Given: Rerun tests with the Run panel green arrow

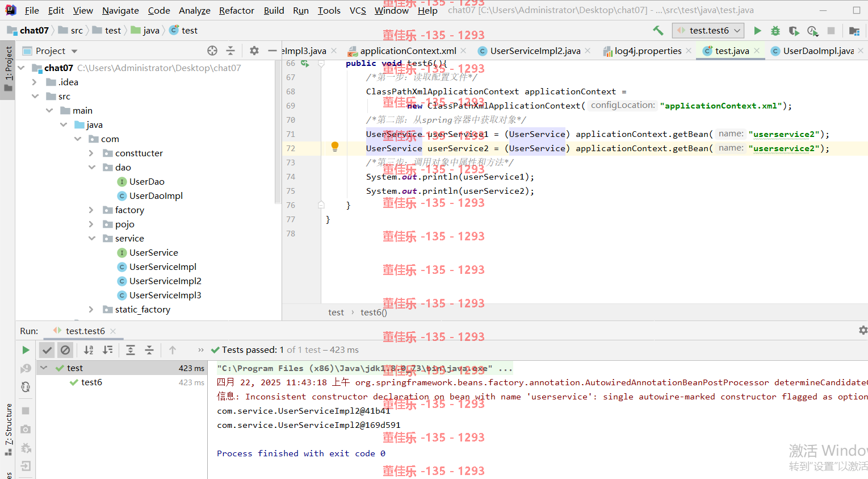Looking at the screenshot, I should point(26,350).
